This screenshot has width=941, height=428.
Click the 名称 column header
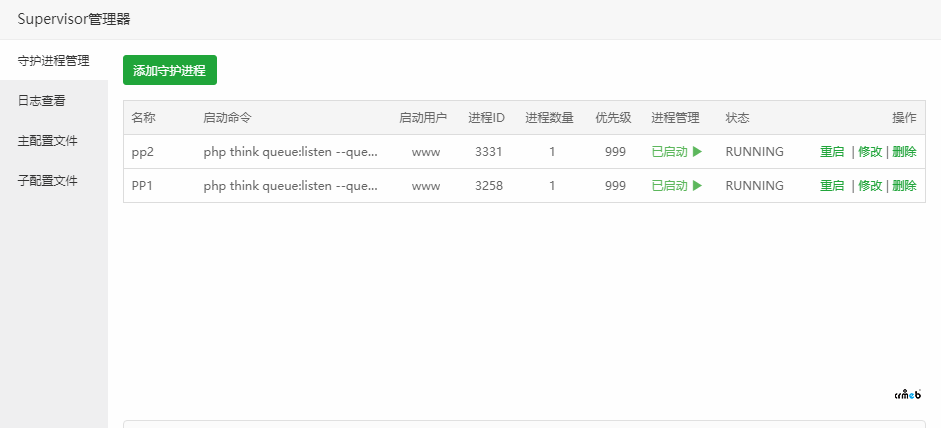click(143, 118)
